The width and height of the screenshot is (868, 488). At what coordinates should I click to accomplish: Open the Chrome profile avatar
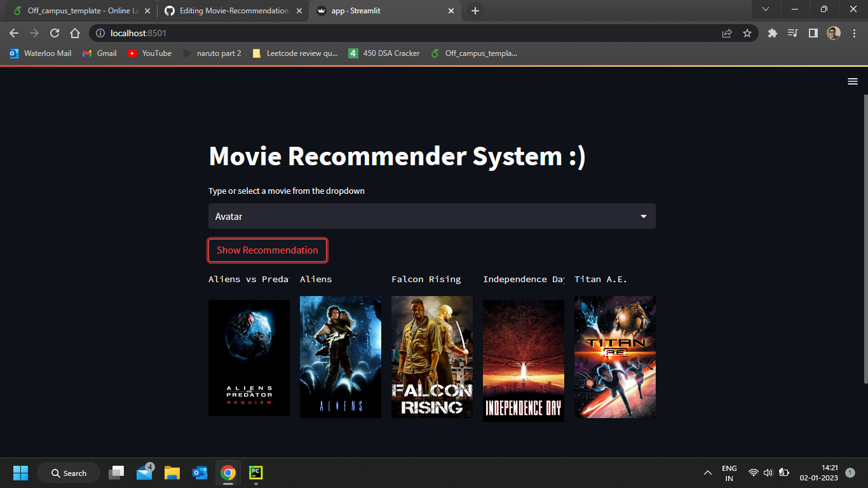834,33
